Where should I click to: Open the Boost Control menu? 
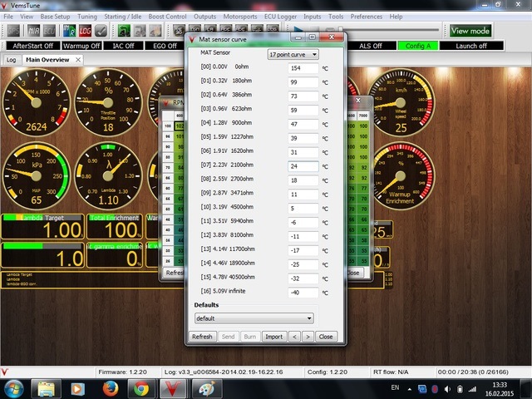167,17
